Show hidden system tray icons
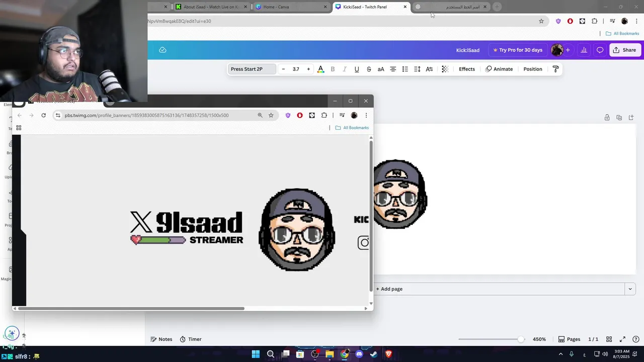 coord(560,354)
